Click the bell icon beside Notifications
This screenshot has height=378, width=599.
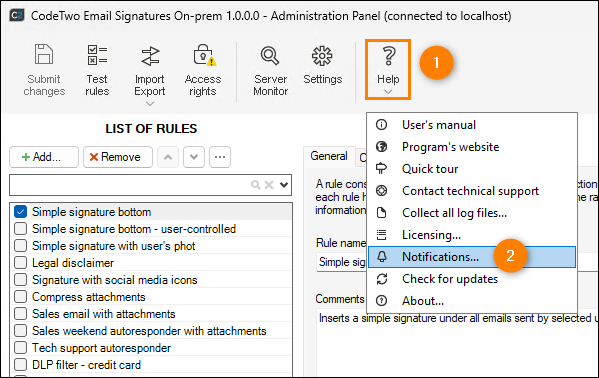tap(382, 256)
